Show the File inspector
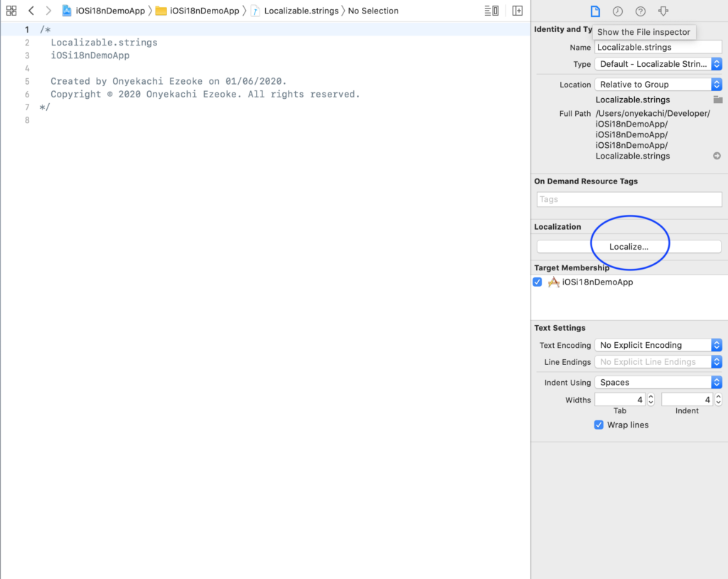 pos(595,11)
